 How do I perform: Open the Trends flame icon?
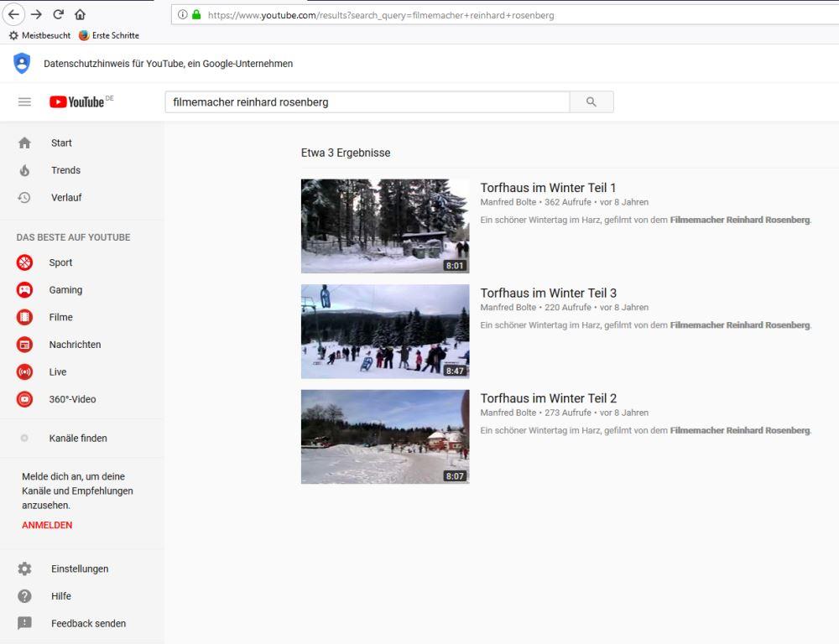coord(24,170)
